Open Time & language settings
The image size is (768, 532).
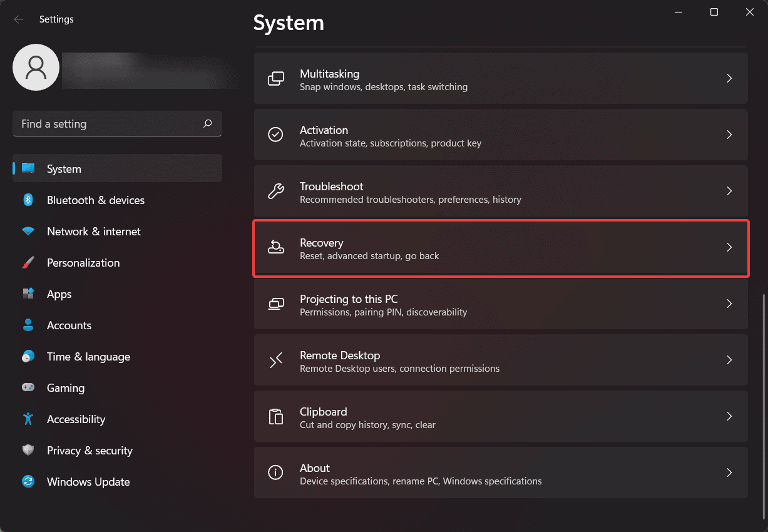88,357
